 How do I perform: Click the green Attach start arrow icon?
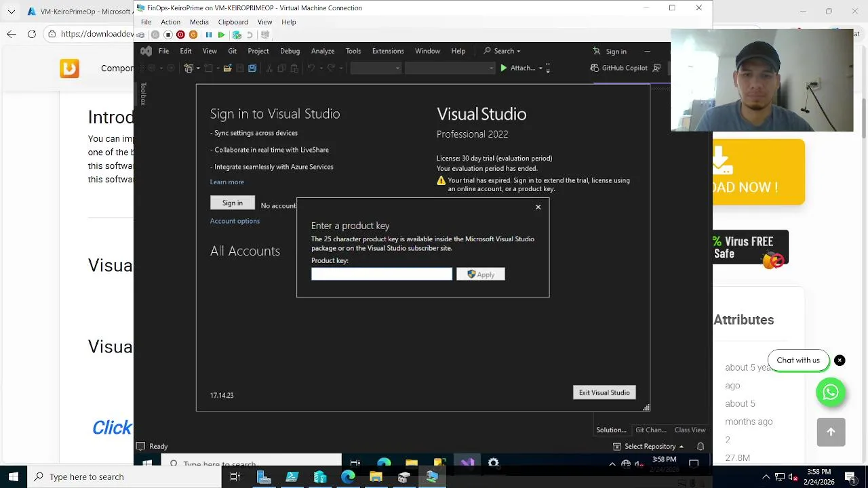(503, 68)
